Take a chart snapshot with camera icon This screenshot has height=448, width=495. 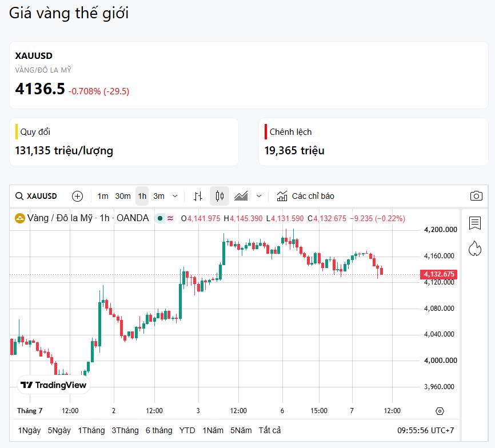(x=476, y=196)
